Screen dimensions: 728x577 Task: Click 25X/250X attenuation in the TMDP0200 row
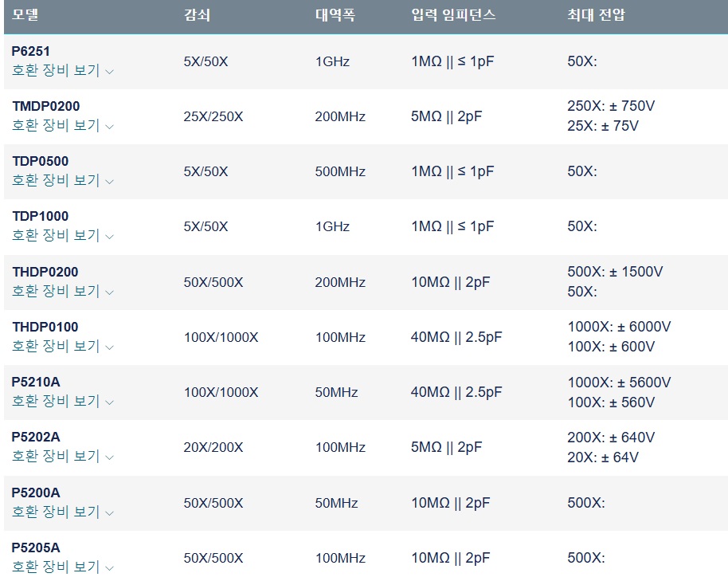213,116
